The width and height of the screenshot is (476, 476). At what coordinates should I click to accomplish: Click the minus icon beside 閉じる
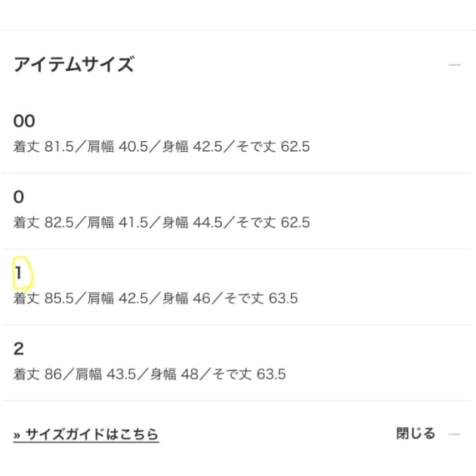pos(454,434)
